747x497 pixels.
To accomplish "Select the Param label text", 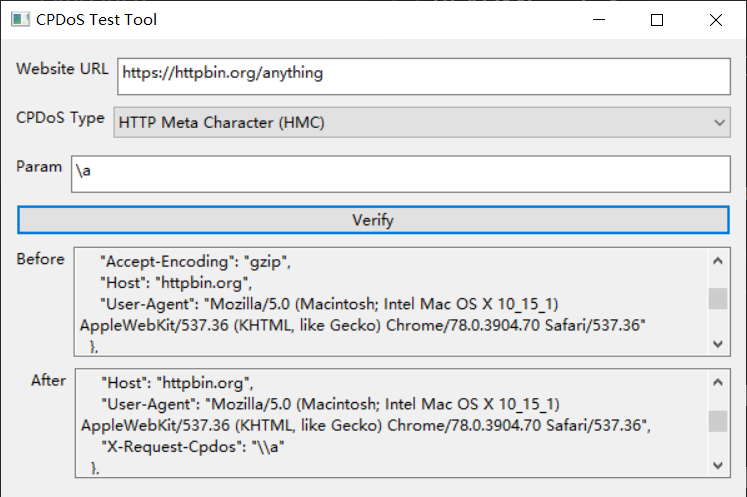I will point(39,167).
